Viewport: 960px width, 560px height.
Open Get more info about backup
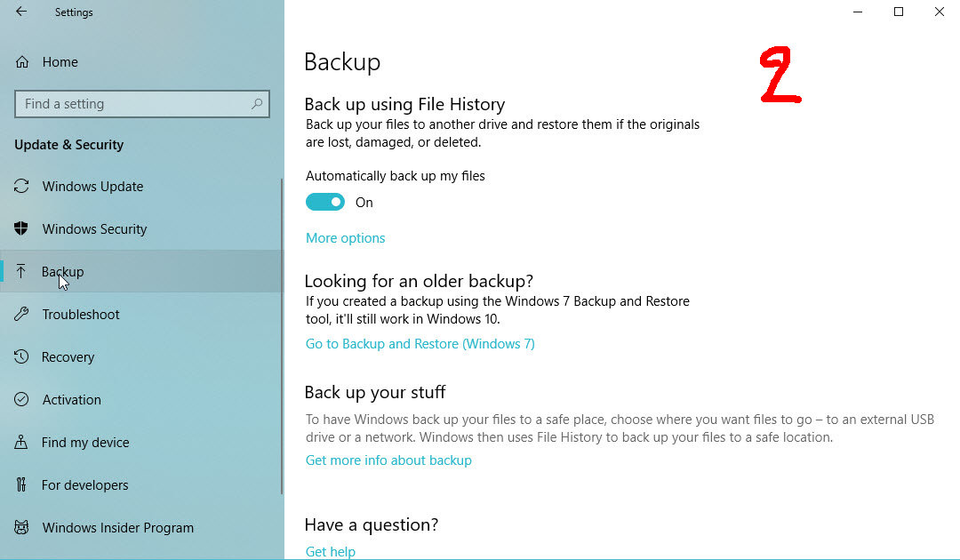[388, 460]
